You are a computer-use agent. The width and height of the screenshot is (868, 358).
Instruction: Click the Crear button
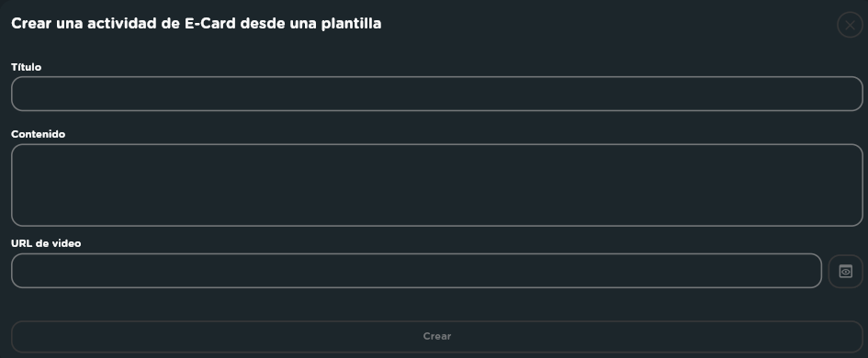point(437,336)
